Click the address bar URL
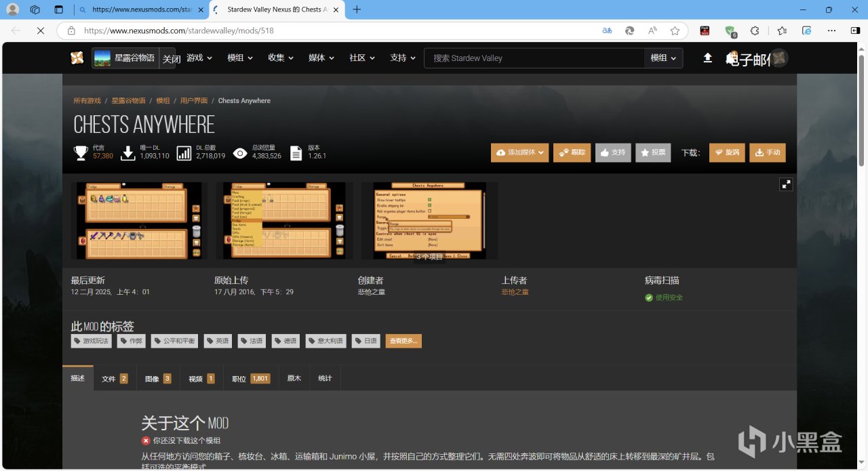This screenshot has width=868, height=471. (x=179, y=30)
